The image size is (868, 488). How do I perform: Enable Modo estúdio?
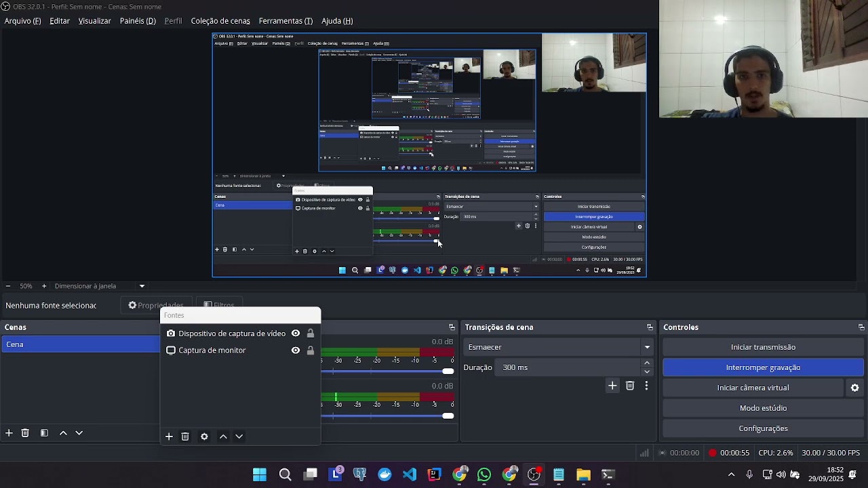click(763, 408)
